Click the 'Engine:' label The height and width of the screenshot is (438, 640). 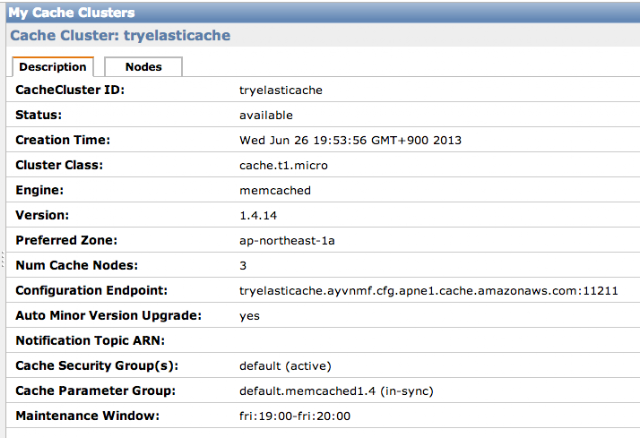[x=39, y=190]
